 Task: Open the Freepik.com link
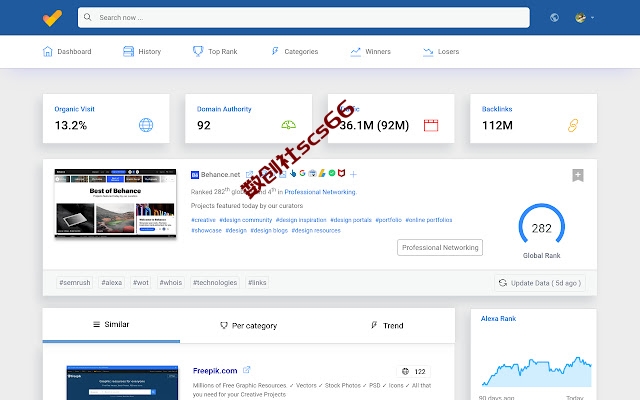click(215, 371)
